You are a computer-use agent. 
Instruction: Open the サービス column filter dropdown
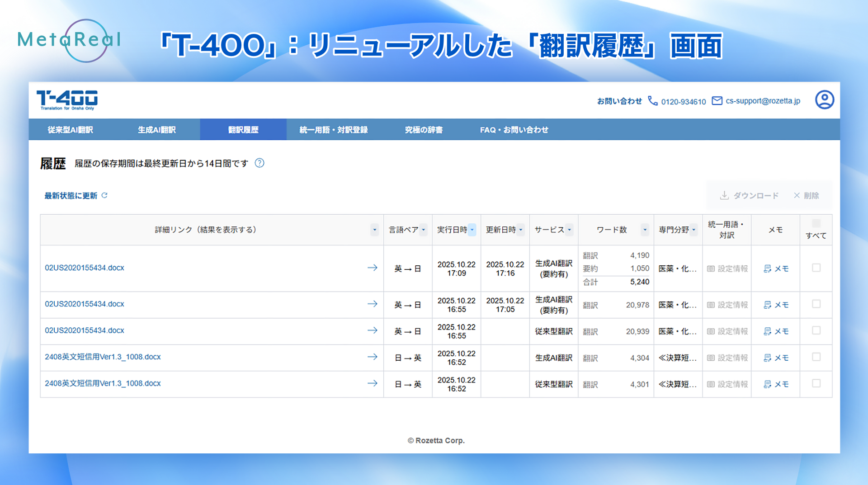[x=569, y=230]
